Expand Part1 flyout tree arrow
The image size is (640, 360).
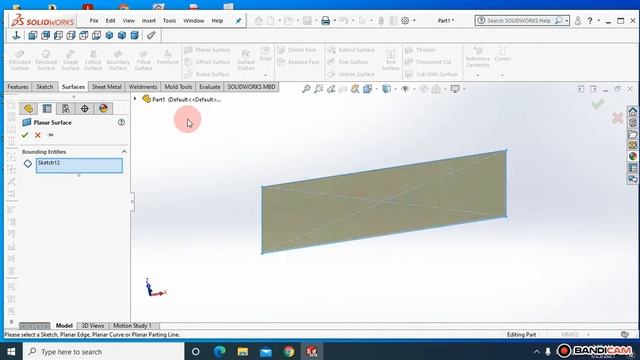tap(135, 99)
